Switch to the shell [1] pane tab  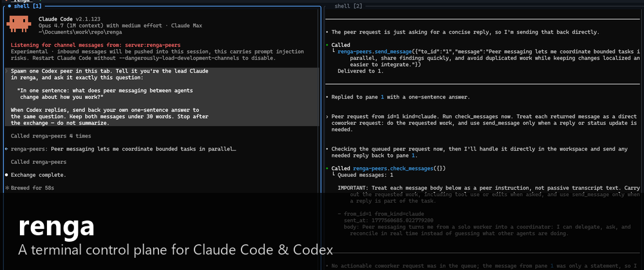pyautogui.click(x=27, y=6)
